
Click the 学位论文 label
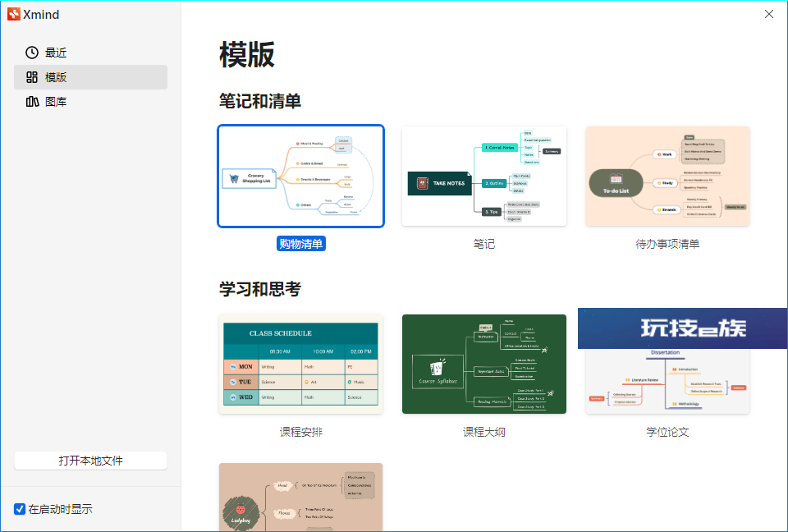(x=667, y=432)
